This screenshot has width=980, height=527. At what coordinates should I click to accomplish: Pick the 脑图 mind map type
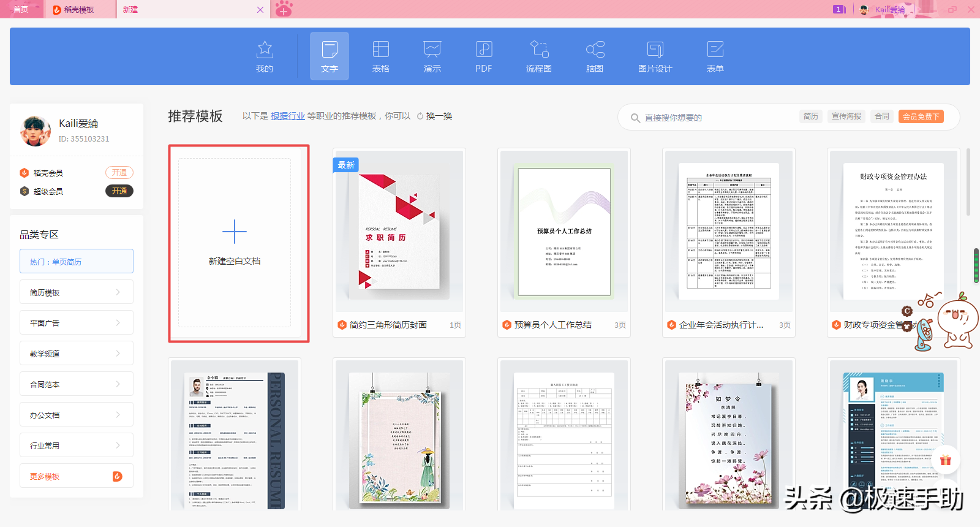[595, 56]
